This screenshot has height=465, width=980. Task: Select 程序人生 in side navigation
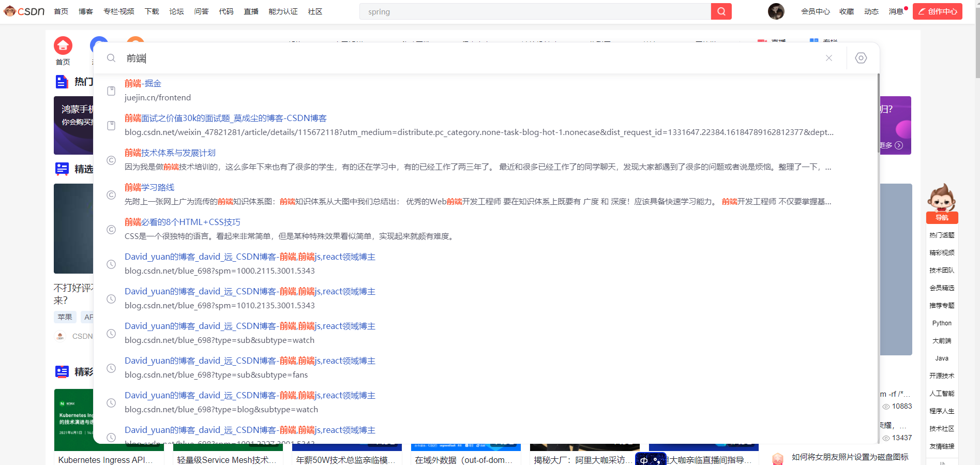[942, 411]
